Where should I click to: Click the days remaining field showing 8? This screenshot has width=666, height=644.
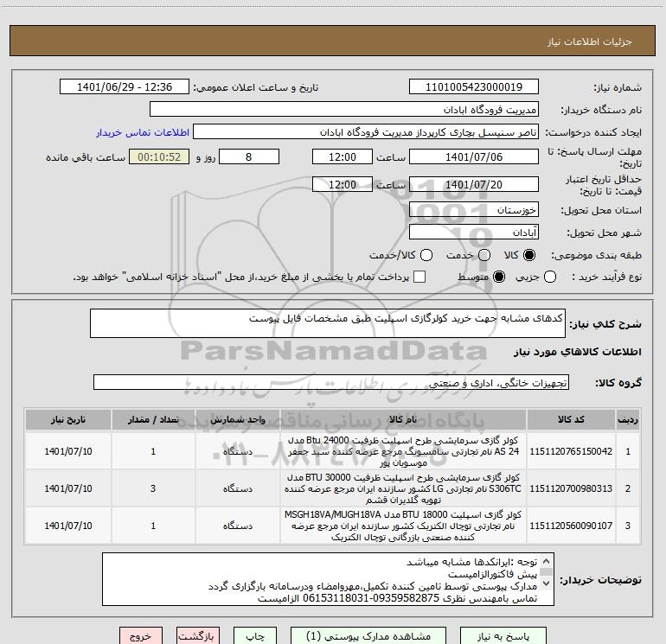pos(249,156)
